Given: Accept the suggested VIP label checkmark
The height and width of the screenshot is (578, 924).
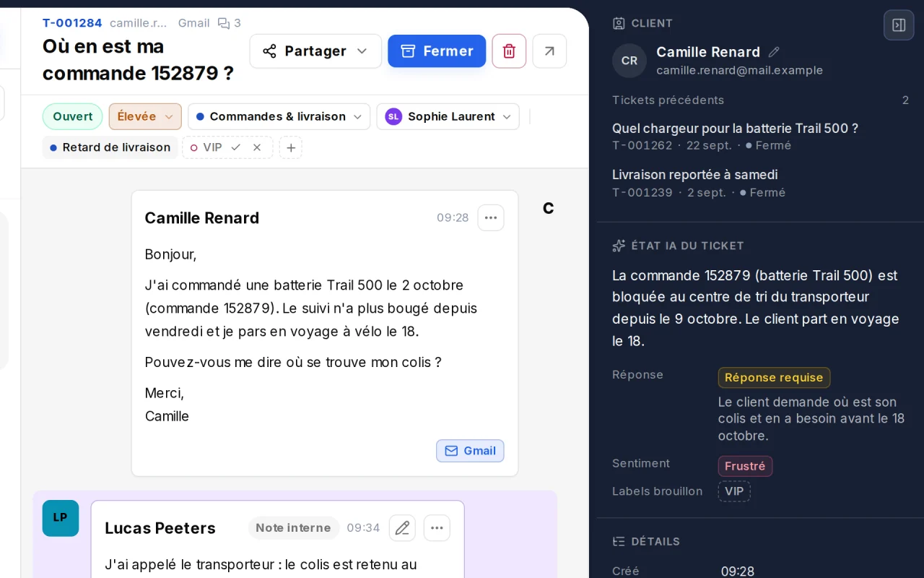Looking at the screenshot, I should point(235,147).
